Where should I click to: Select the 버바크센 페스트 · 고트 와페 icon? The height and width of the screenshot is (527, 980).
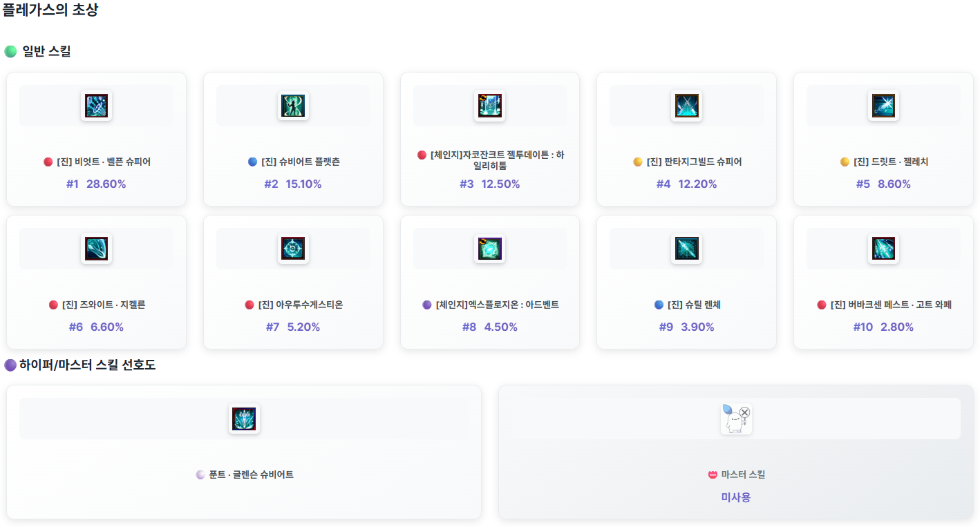tap(883, 249)
